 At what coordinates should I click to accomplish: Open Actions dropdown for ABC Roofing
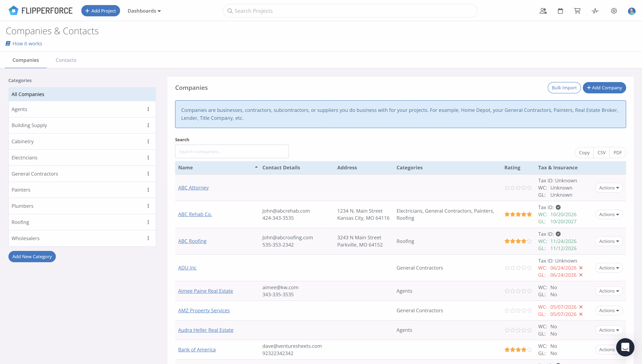(x=609, y=241)
